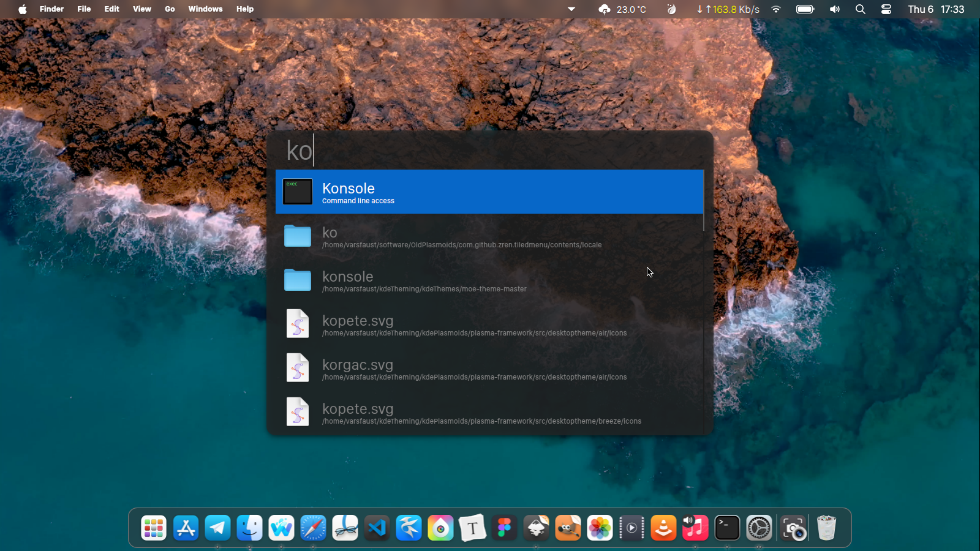
Task: Launch Konsole Command line access result
Action: (489, 192)
